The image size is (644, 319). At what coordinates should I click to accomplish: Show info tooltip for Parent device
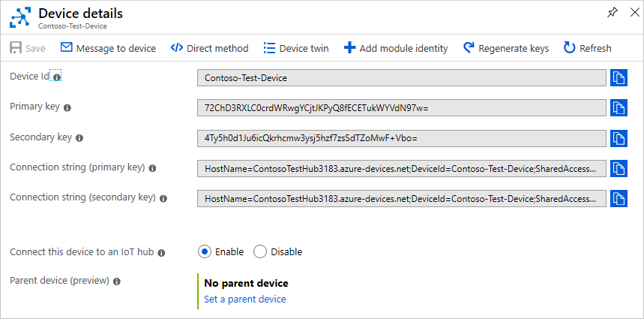[116, 281]
